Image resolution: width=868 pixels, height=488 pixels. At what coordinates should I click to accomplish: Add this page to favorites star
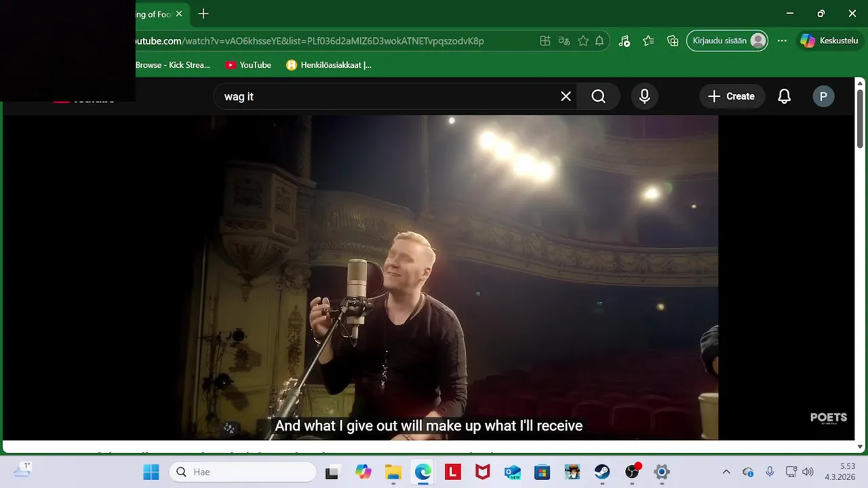(583, 41)
